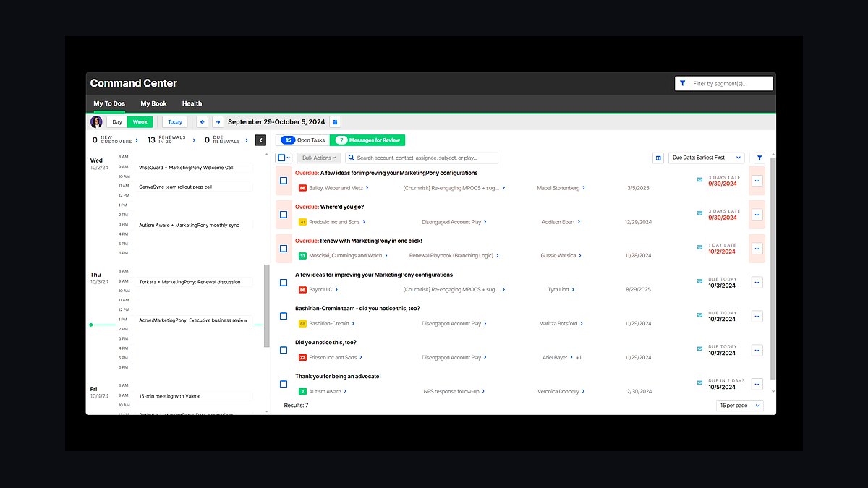Screen dimensions: 868x488
Task: Open the My To Dos tab
Action: pyautogui.click(x=109, y=103)
